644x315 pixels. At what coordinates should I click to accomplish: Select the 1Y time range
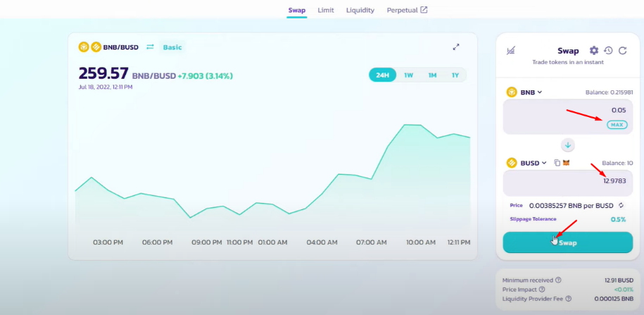(455, 75)
